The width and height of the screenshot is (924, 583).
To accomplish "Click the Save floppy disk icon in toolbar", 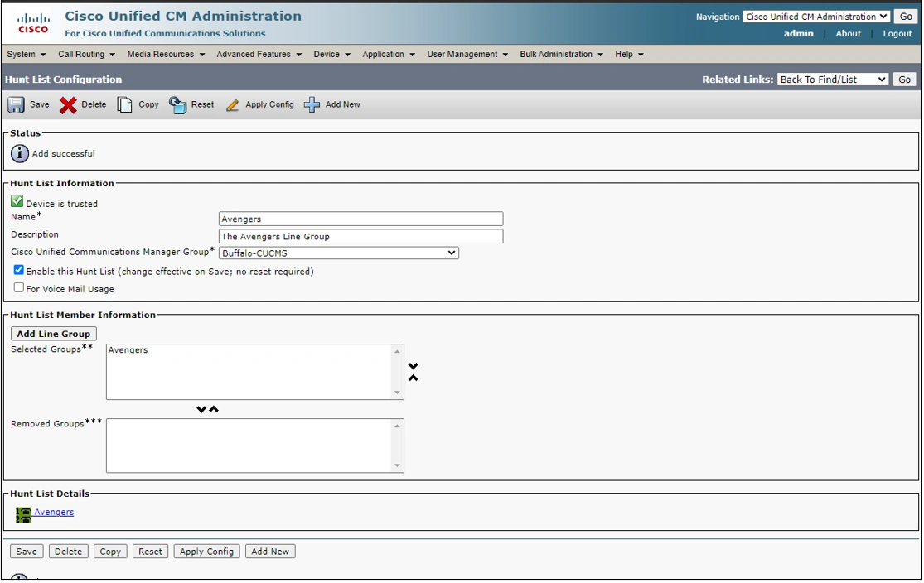I will (16, 105).
